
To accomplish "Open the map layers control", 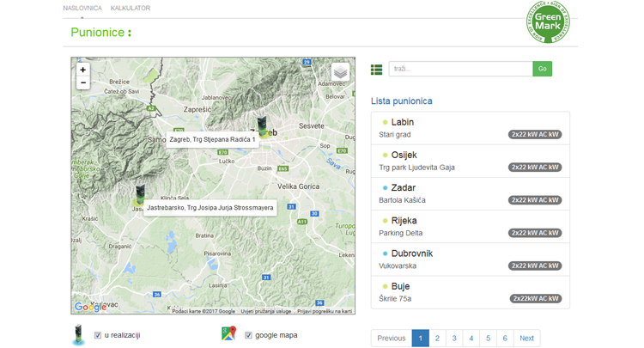I will [x=340, y=73].
